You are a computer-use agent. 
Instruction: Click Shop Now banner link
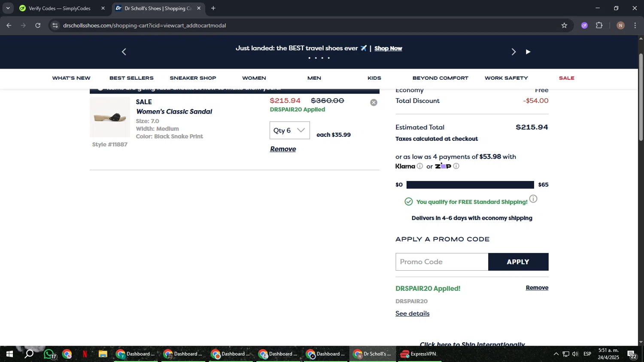(x=388, y=48)
